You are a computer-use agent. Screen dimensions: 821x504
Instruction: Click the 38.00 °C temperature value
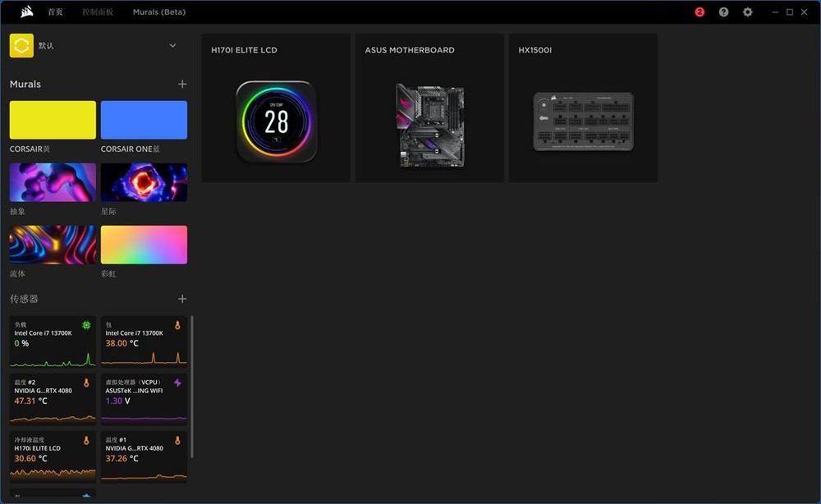[122, 343]
